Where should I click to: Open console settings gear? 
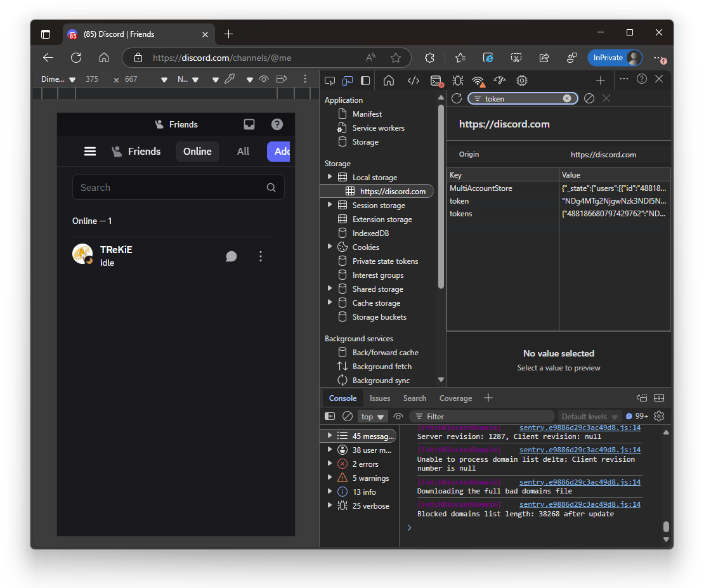pyautogui.click(x=659, y=416)
